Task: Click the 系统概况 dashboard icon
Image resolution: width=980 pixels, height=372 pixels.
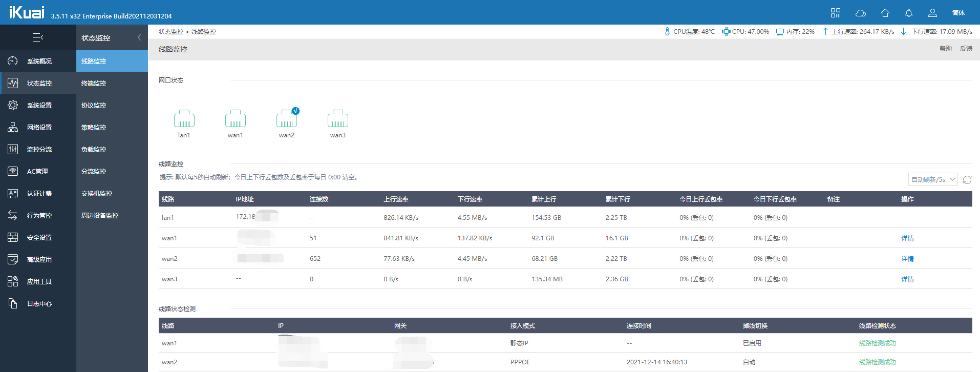Action: [x=13, y=61]
